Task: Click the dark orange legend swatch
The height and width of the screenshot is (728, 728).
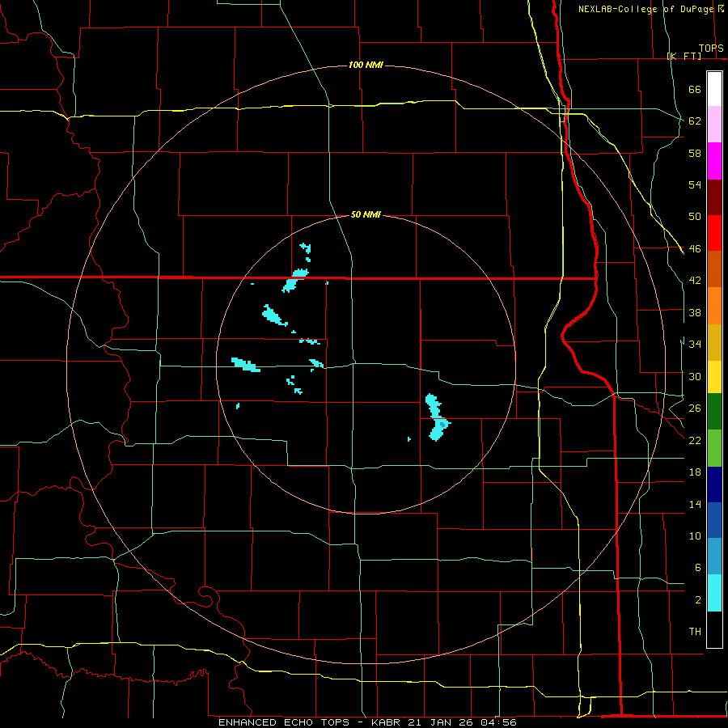Action: [714, 269]
